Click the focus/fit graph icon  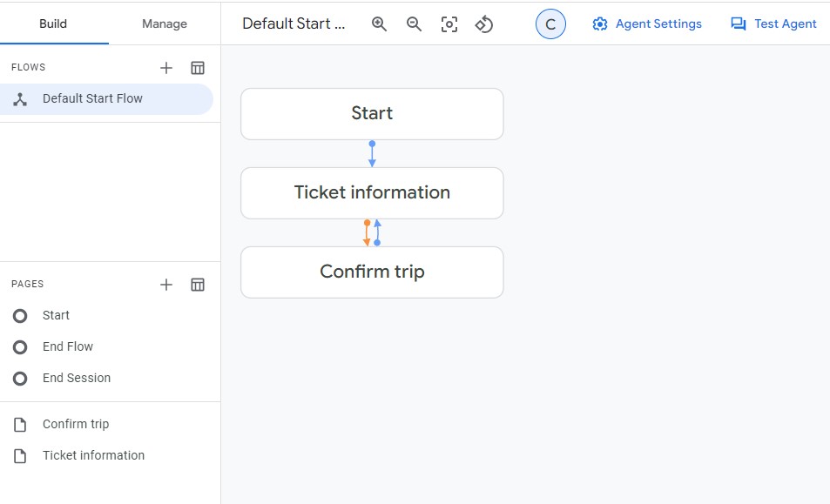point(449,24)
